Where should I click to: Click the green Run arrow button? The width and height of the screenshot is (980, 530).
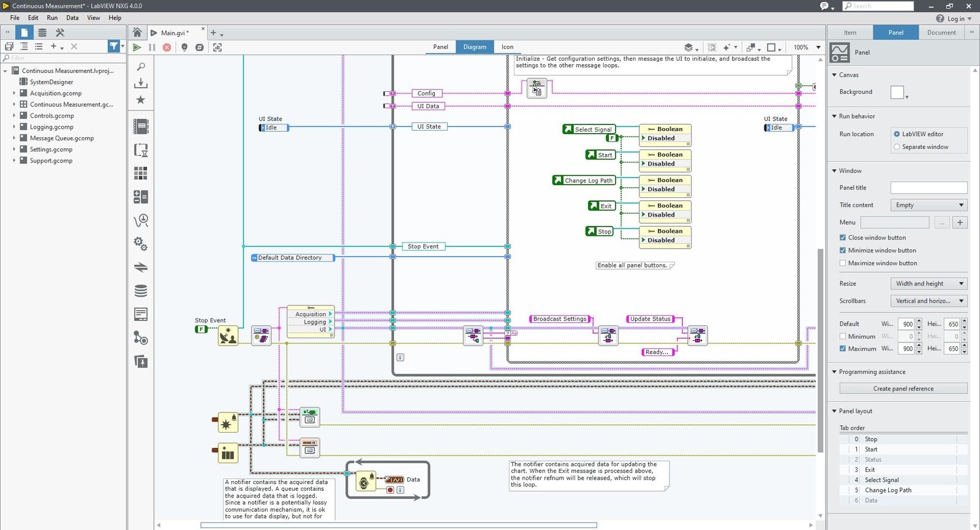click(137, 47)
